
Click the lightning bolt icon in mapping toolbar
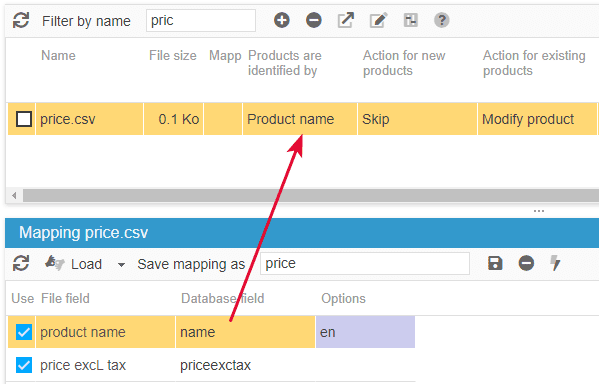tap(555, 263)
